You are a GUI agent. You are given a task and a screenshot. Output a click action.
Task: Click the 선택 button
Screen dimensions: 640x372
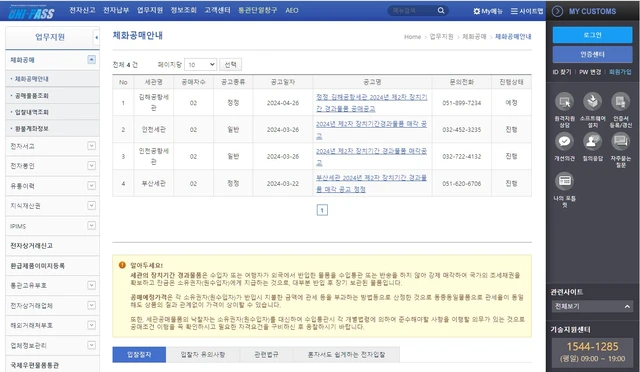tap(231, 65)
